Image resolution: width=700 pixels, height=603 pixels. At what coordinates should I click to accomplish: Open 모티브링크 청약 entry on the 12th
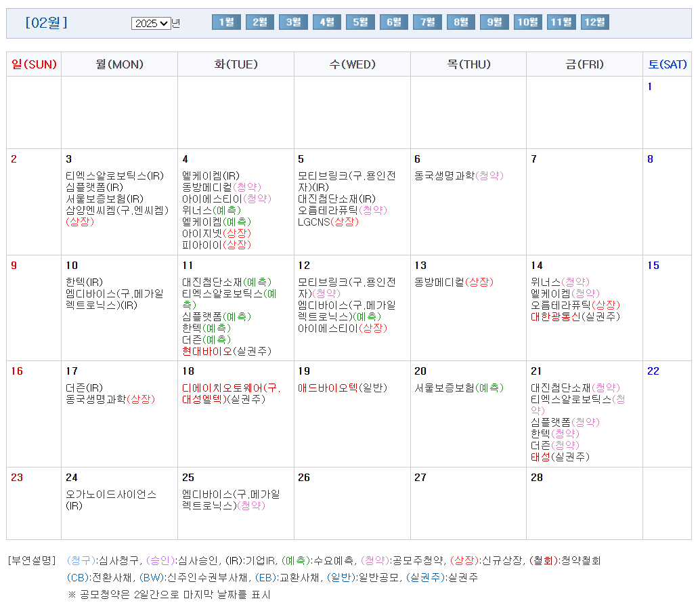point(347,288)
